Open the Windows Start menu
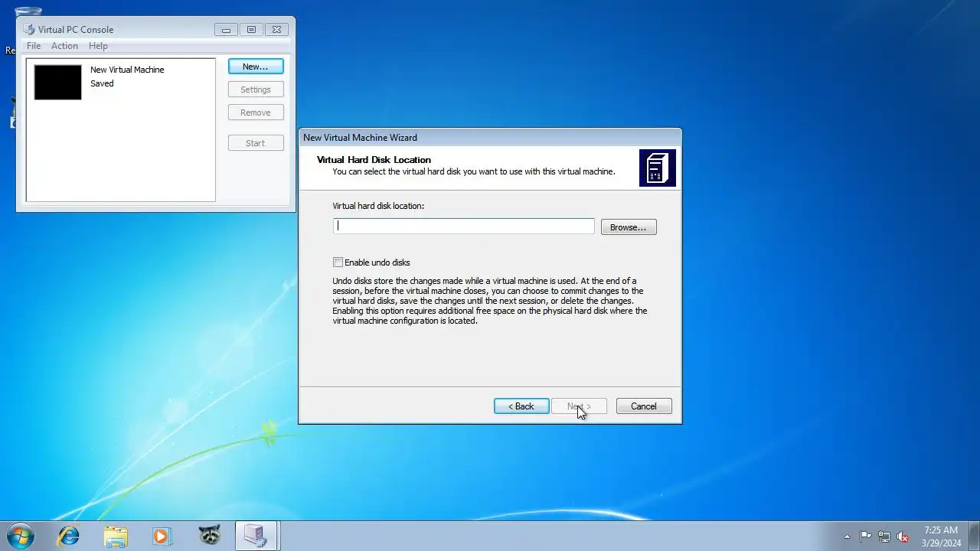Image resolution: width=980 pixels, height=551 pixels. point(20,536)
